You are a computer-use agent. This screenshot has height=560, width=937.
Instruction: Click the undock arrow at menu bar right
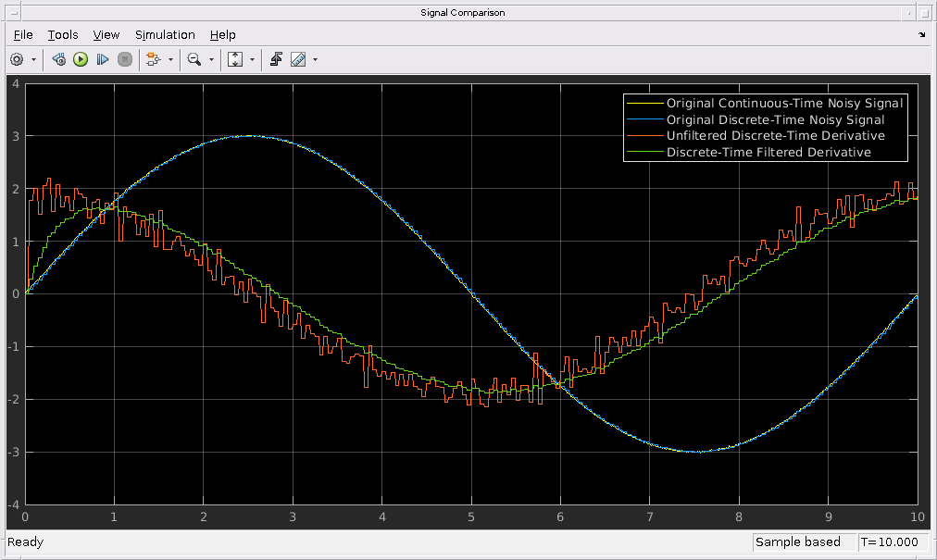pyautogui.click(x=921, y=34)
